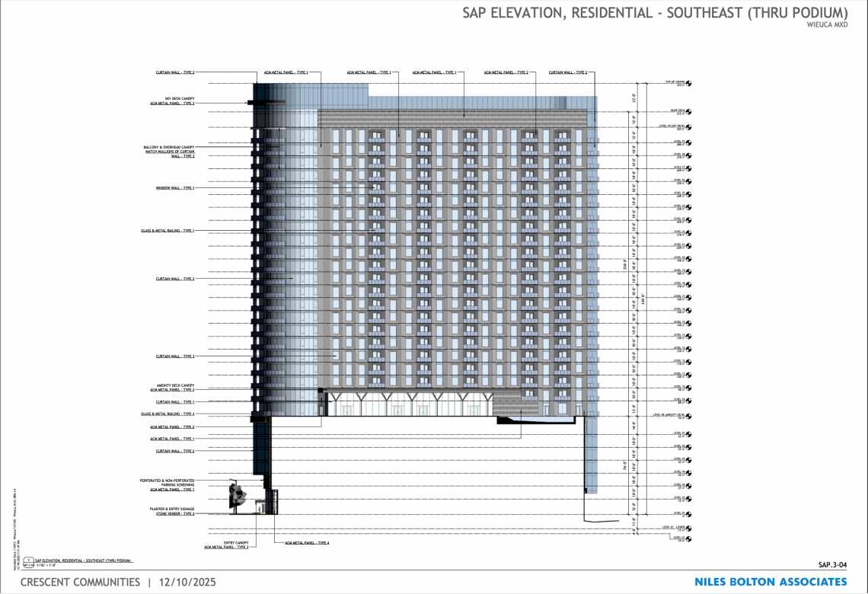Viewport: 868px width, 594px height.
Task: Click the Top of Crown elevation marker
Action: click(688, 82)
